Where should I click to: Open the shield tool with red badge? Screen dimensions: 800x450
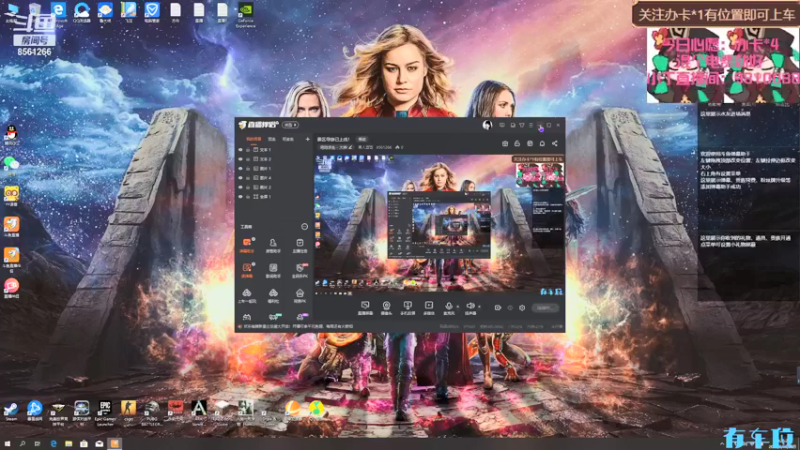(300, 268)
